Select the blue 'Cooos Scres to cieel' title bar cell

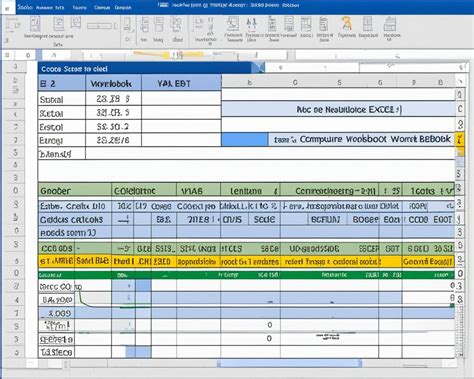coord(145,69)
